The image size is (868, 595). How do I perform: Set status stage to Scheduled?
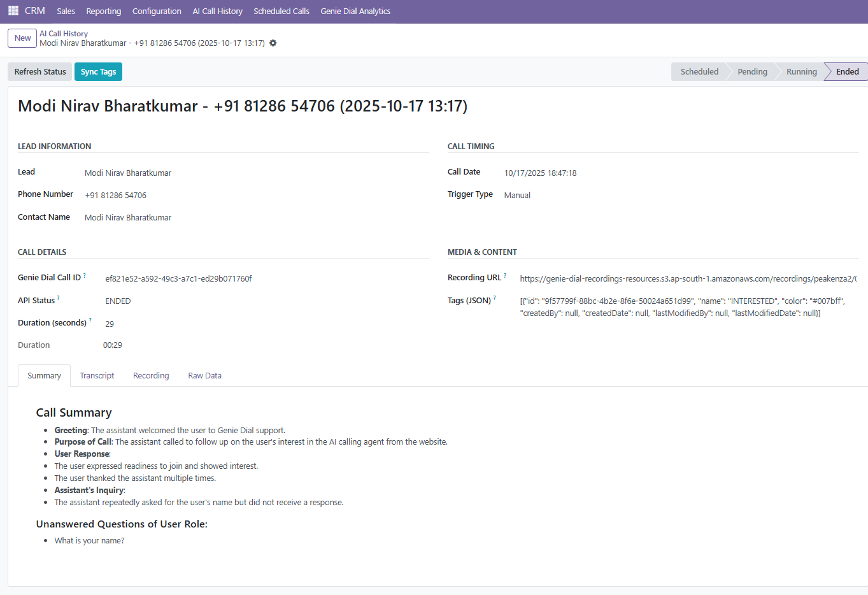pos(699,72)
